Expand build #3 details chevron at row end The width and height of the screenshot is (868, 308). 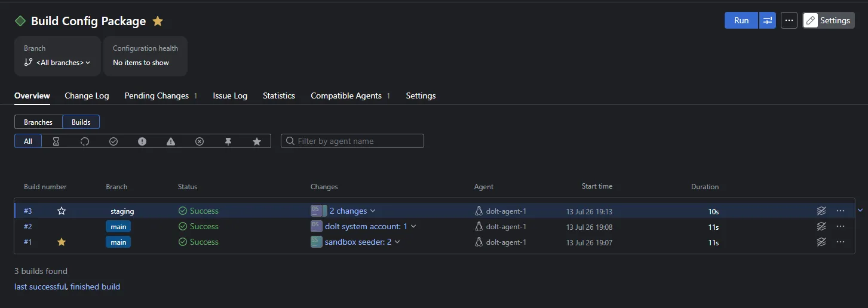pos(860,210)
